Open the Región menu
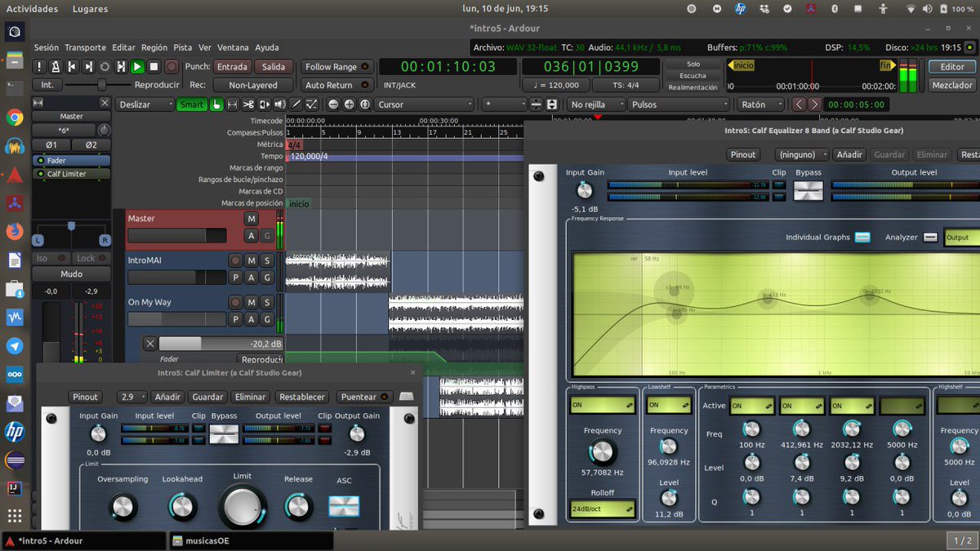The height and width of the screenshot is (551, 980). pos(154,47)
